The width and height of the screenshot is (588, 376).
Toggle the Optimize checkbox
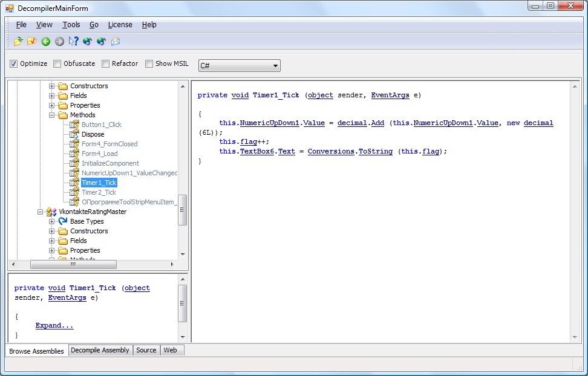13,63
